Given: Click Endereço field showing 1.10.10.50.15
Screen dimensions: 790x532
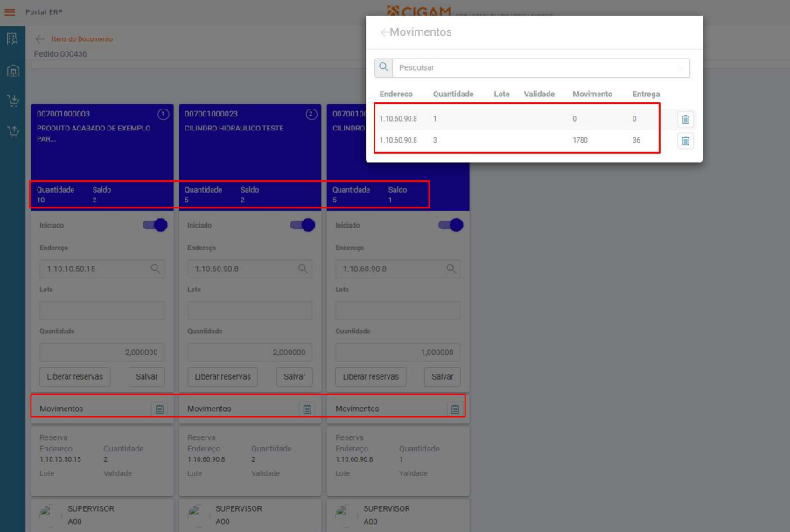Looking at the screenshot, I should click(102, 269).
